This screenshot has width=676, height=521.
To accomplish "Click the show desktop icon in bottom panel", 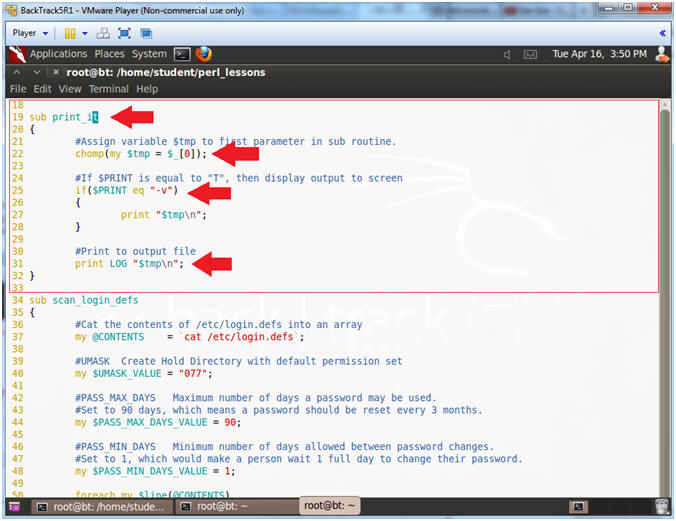I will coord(14,507).
